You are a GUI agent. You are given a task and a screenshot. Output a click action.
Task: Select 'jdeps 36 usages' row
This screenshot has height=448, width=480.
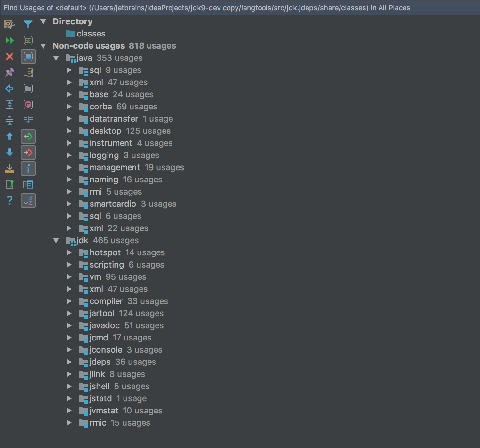[117, 362]
